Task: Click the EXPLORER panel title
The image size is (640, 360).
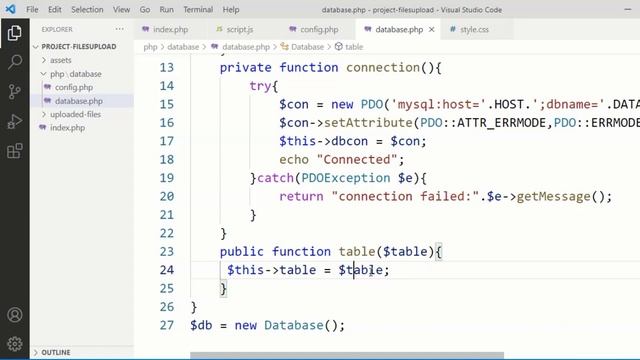Action: 57,29
